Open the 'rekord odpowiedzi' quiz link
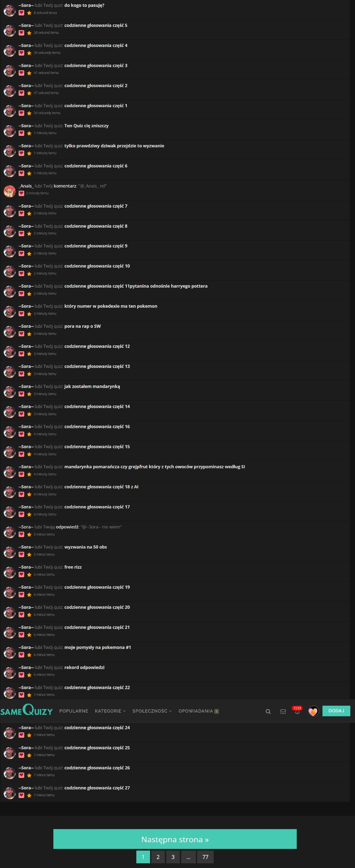 click(84, 667)
